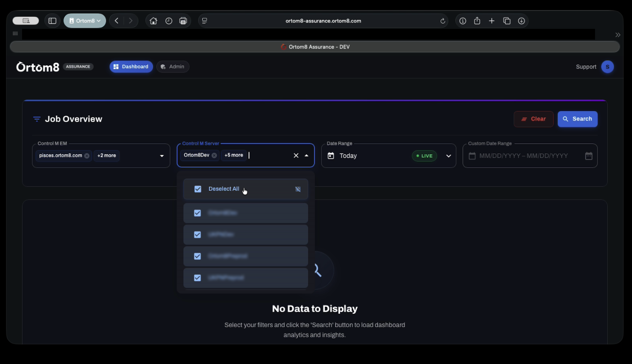Viewport: 632px width, 364px height.
Task: Click the +2 more chip in Control M EM
Action: click(x=106, y=155)
